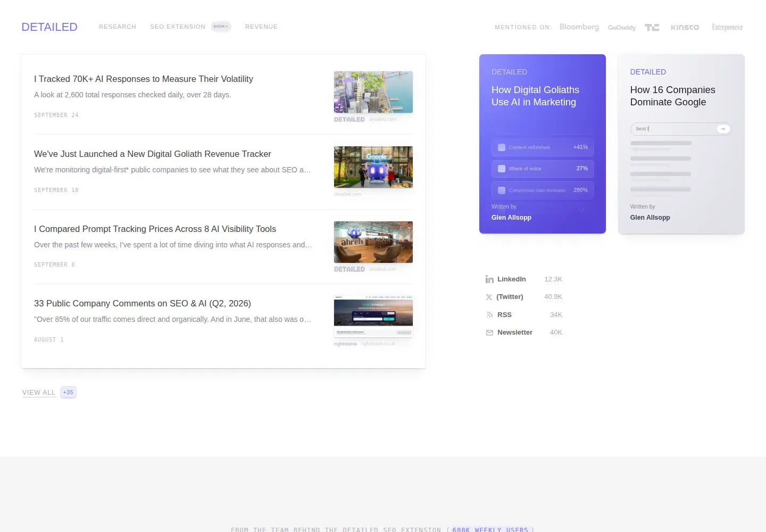Click Glen Allsopp on the purple card
This screenshot has height=532, width=766.
pyautogui.click(x=511, y=218)
